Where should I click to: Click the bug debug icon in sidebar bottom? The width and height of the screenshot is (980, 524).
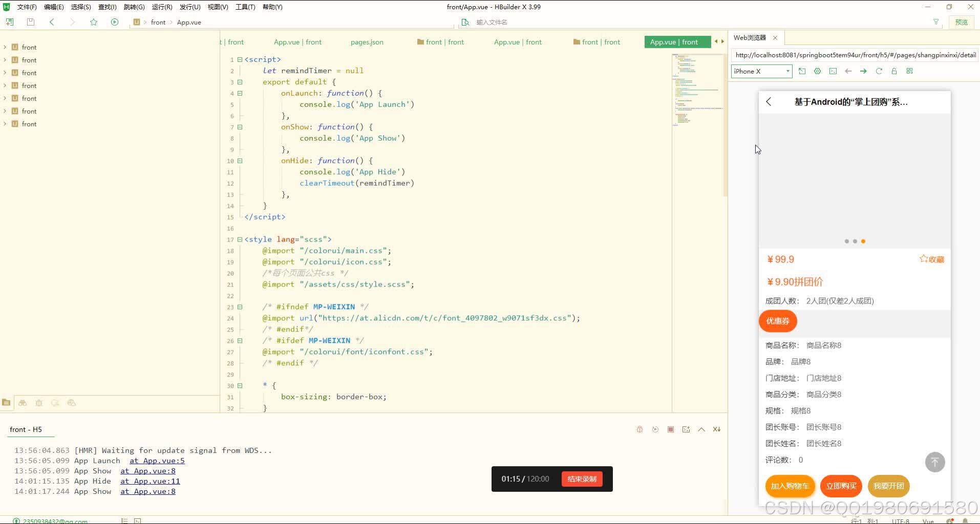click(39, 403)
